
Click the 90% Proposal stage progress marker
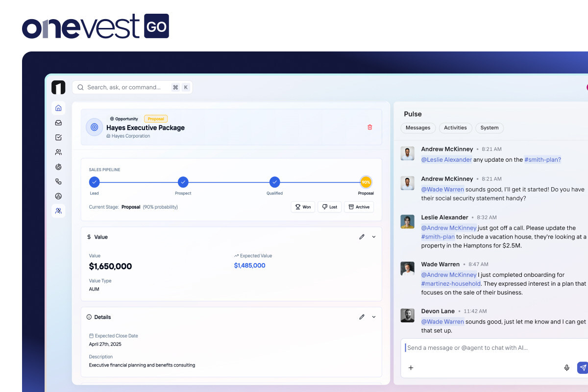pos(366,182)
